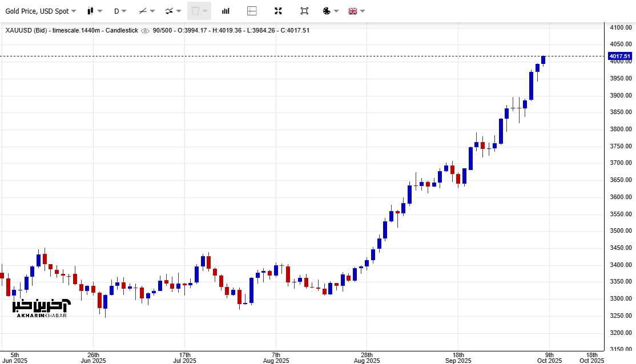Viewport: 636px width, 364px height.
Task: Toggle the eye icon beside Candlestick label
Action: point(145,31)
